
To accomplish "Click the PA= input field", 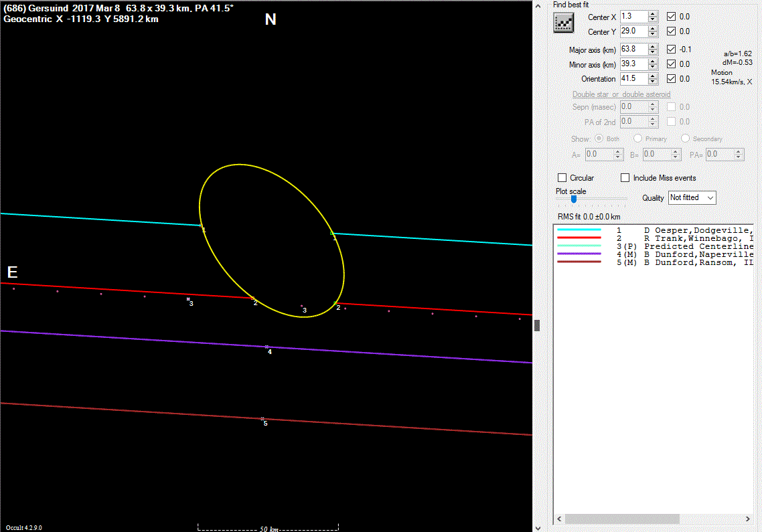I will (720, 155).
